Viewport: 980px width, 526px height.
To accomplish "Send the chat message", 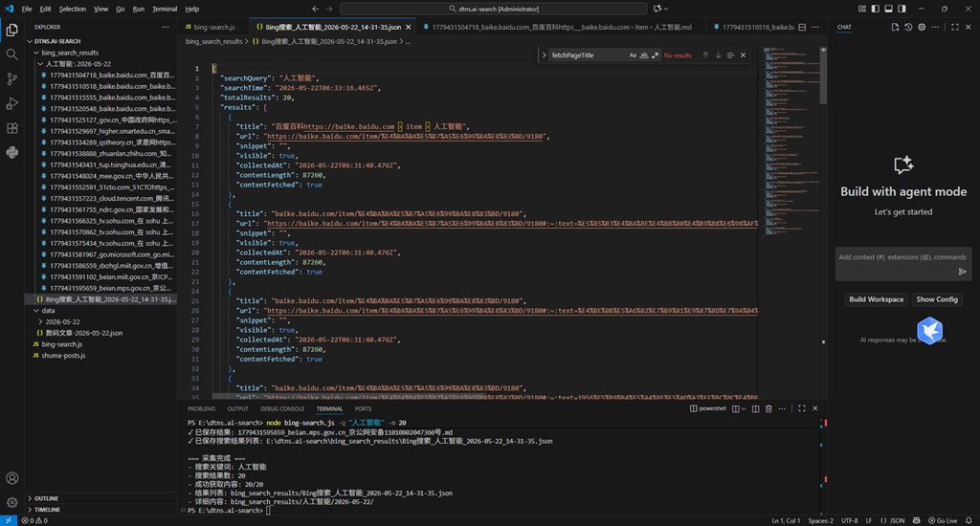I will (962, 271).
